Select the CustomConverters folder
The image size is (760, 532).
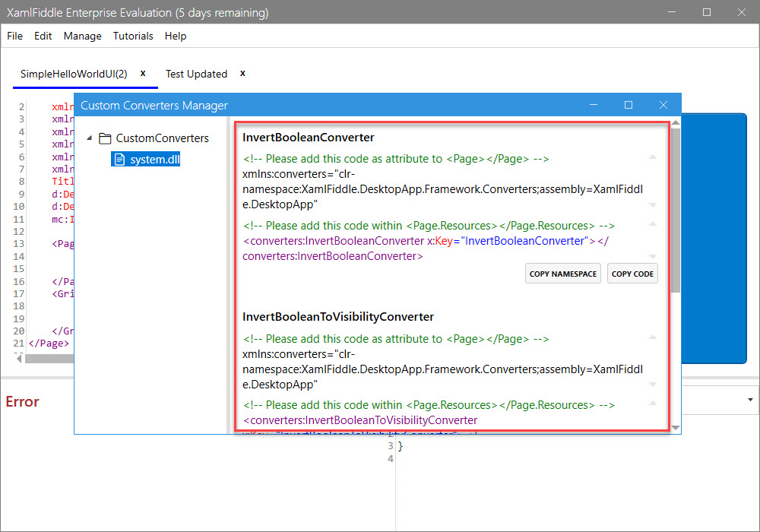point(162,138)
